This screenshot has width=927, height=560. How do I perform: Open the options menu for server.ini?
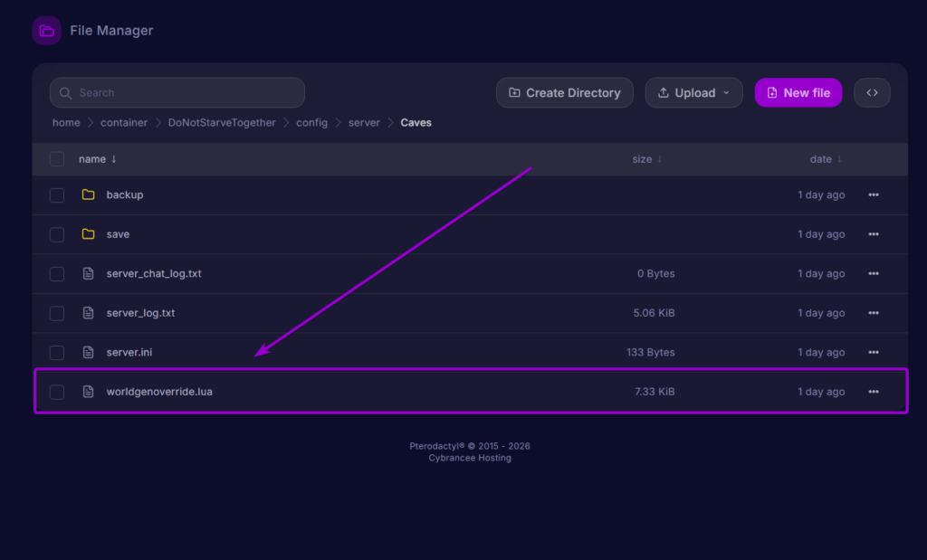(874, 353)
